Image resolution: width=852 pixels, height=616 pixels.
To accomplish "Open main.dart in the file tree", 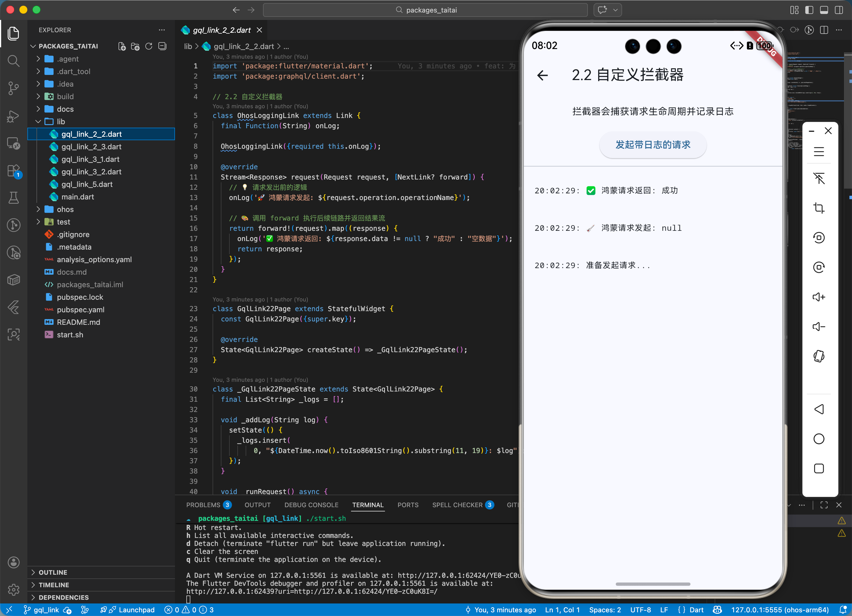I will click(x=78, y=197).
